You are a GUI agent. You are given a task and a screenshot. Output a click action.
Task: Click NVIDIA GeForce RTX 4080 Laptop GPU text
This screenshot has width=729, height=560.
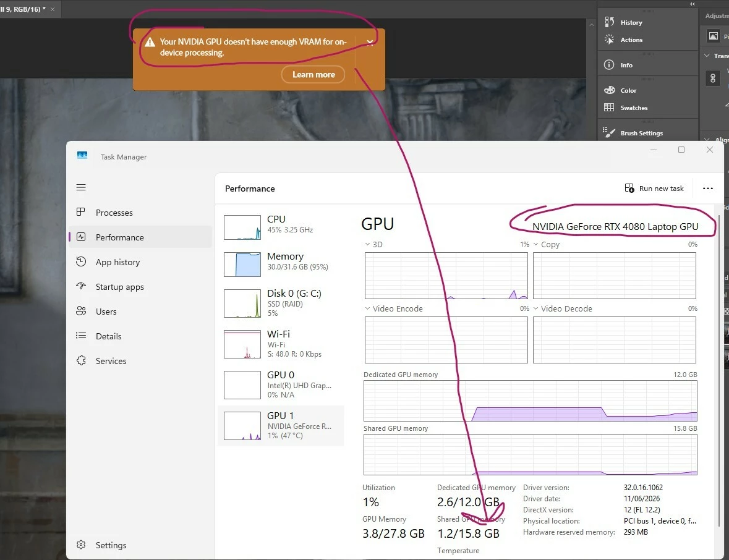(x=615, y=226)
